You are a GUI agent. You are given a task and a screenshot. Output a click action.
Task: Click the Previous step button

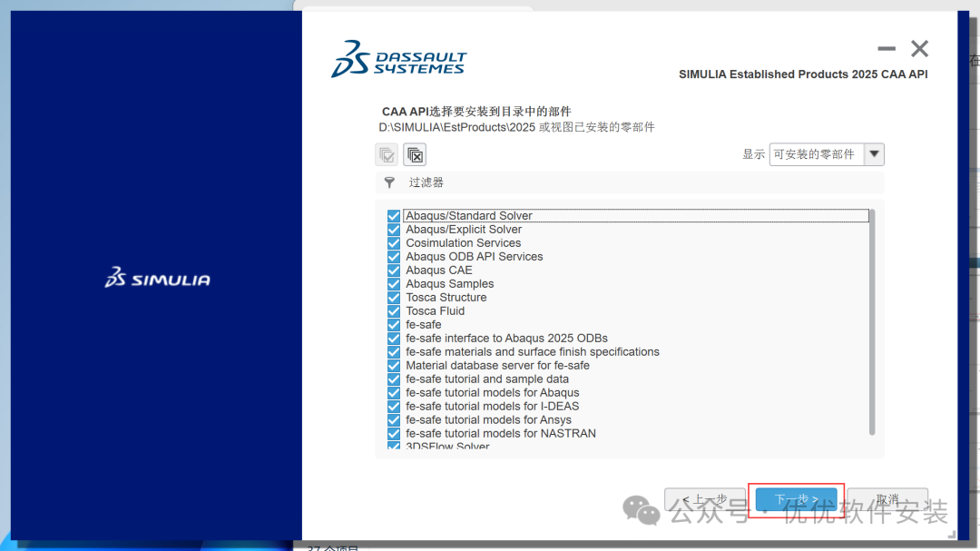pyautogui.click(x=705, y=500)
